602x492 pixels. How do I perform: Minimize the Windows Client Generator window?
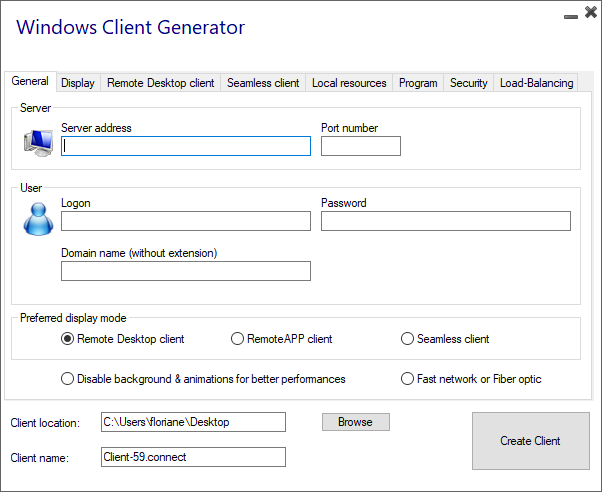coord(569,16)
